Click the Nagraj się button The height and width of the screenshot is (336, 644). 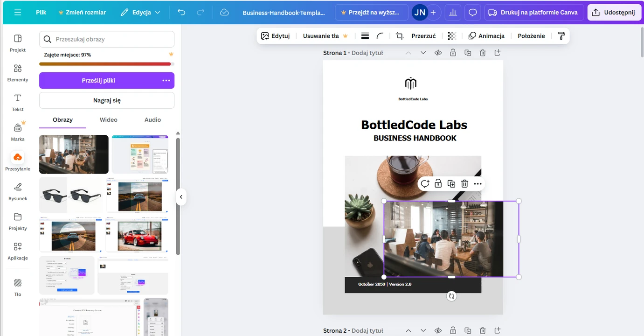107,100
